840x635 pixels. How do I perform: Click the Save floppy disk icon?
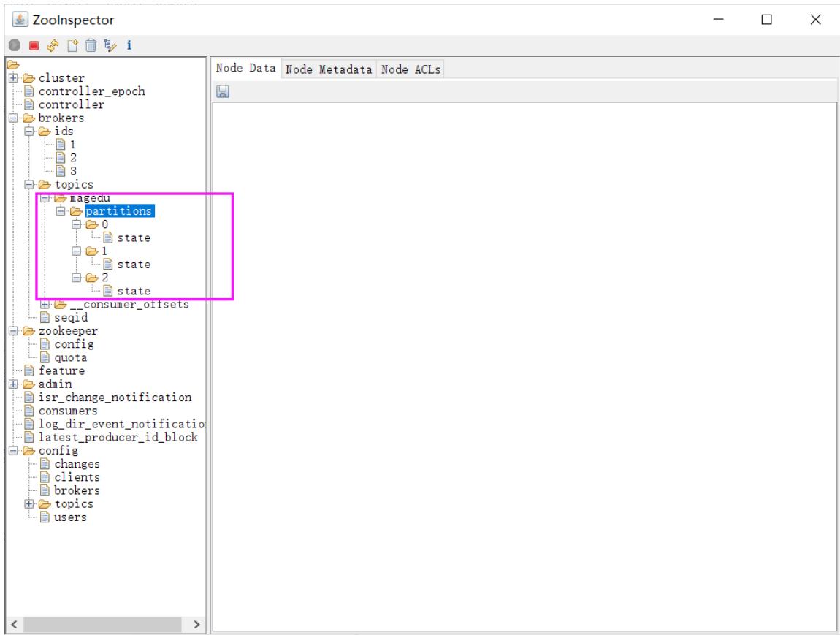tap(223, 91)
